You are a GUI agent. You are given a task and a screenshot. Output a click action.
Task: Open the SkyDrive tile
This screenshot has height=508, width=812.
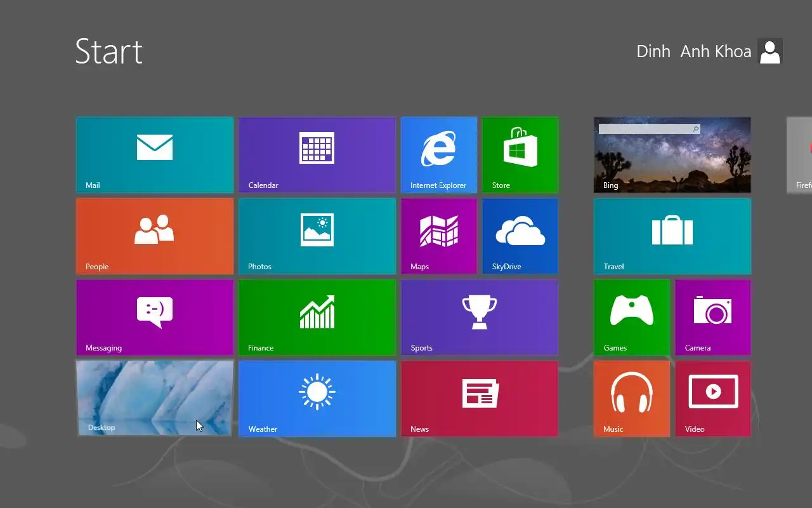click(520, 236)
